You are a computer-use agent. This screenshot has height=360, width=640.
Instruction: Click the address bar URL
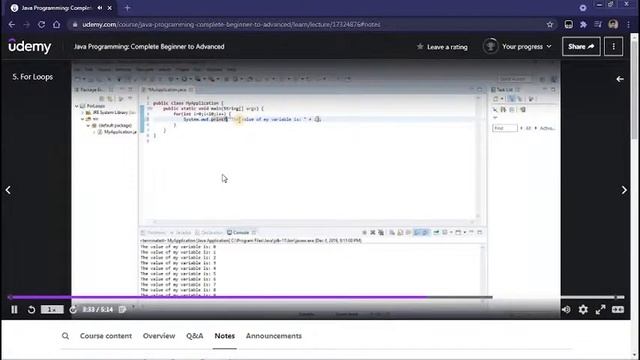[231, 24]
